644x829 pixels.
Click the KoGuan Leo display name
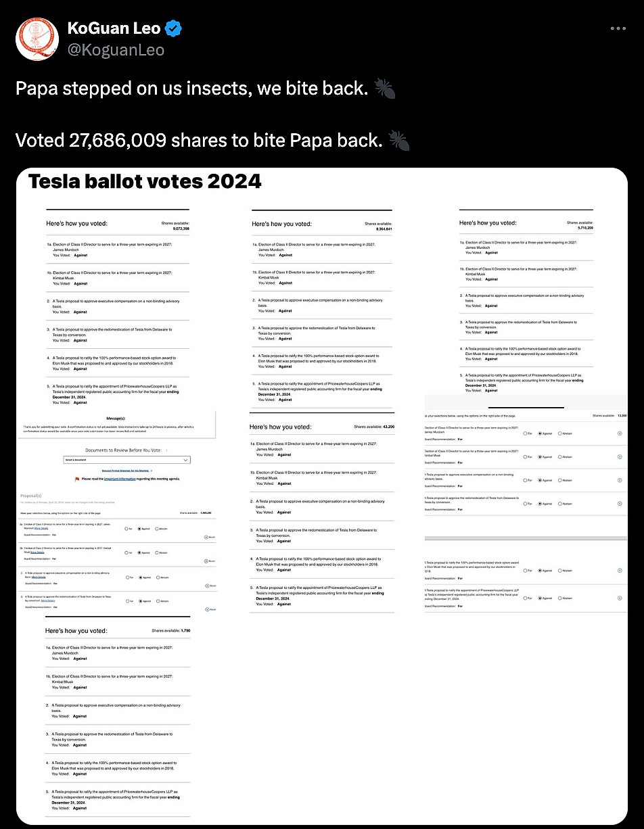(114, 28)
